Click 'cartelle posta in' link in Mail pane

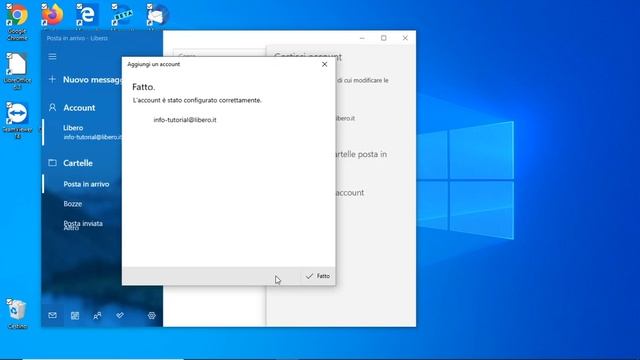(361, 154)
